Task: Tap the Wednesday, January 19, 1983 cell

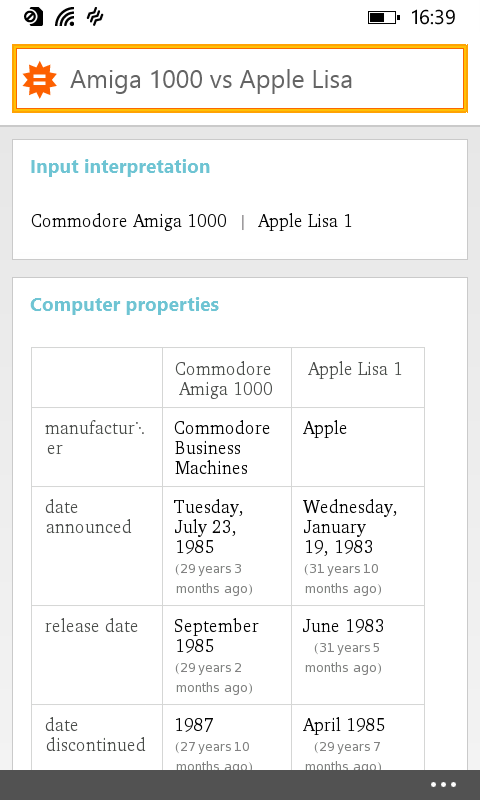Action: [x=358, y=546]
